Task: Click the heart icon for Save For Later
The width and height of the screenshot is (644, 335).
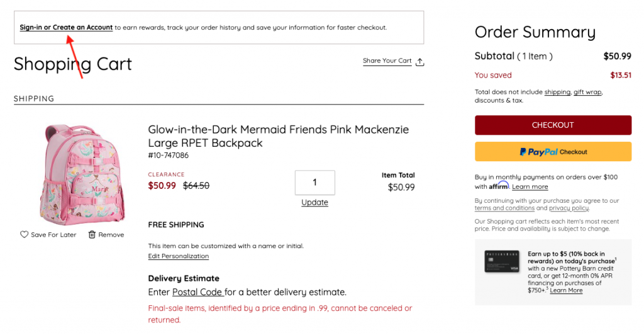Action: click(x=25, y=234)
